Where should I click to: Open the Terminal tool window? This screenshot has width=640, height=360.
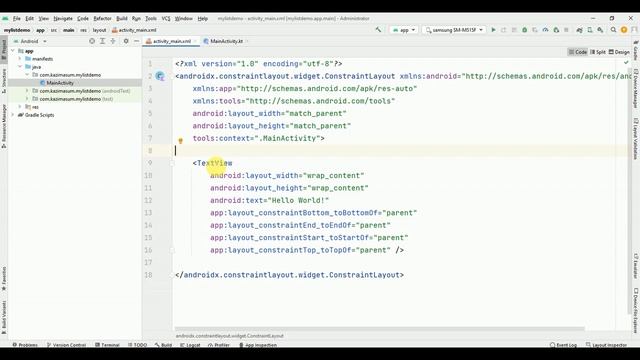coord(107,345)
